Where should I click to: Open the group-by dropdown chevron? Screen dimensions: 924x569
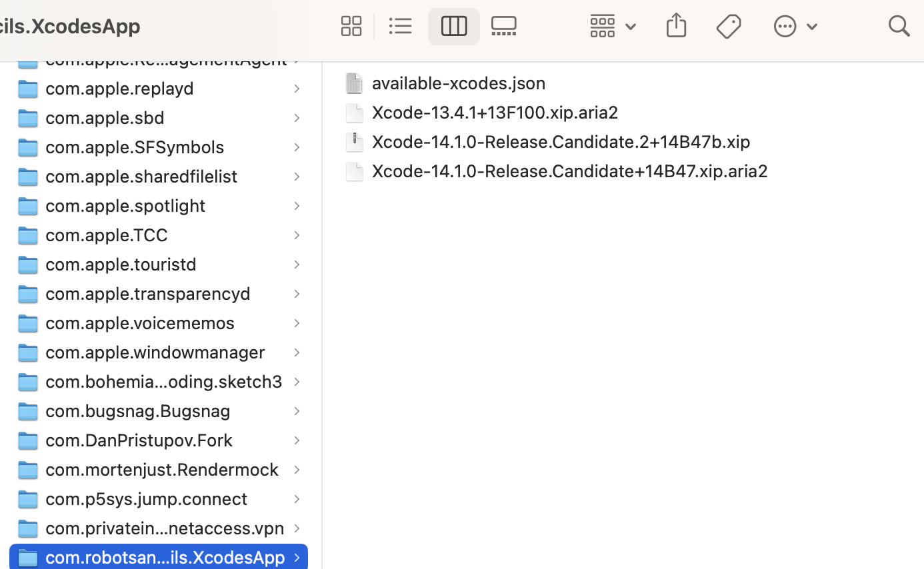[630, 27]
